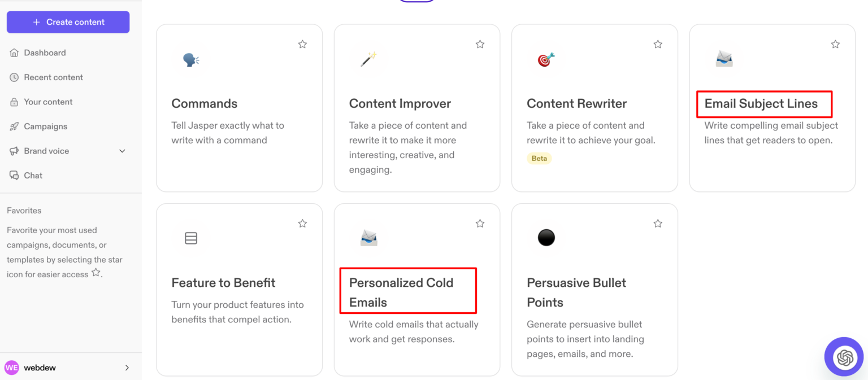Expand the webdew account menu arrow
Viewport: 868px width, 380px height.
[127, 368]
